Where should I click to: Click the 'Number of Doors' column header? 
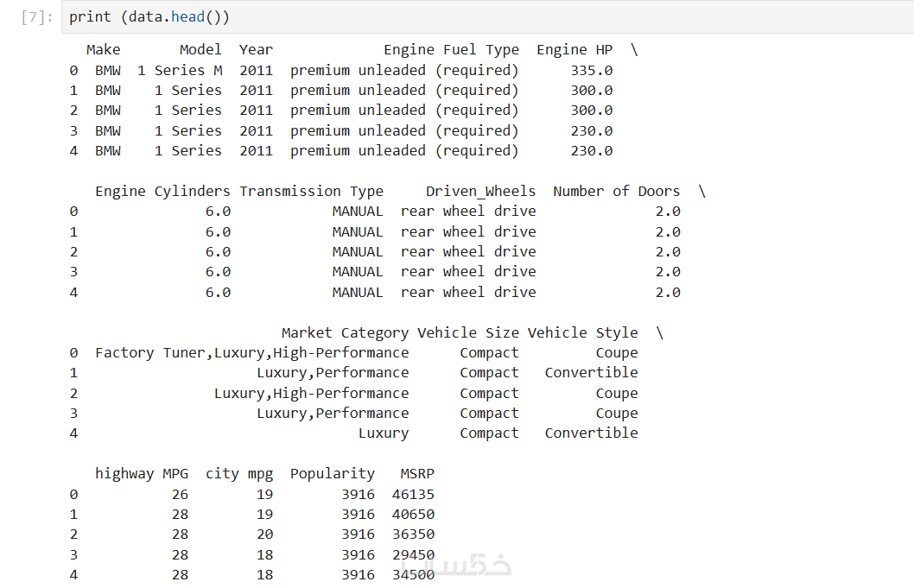point(616,192)
